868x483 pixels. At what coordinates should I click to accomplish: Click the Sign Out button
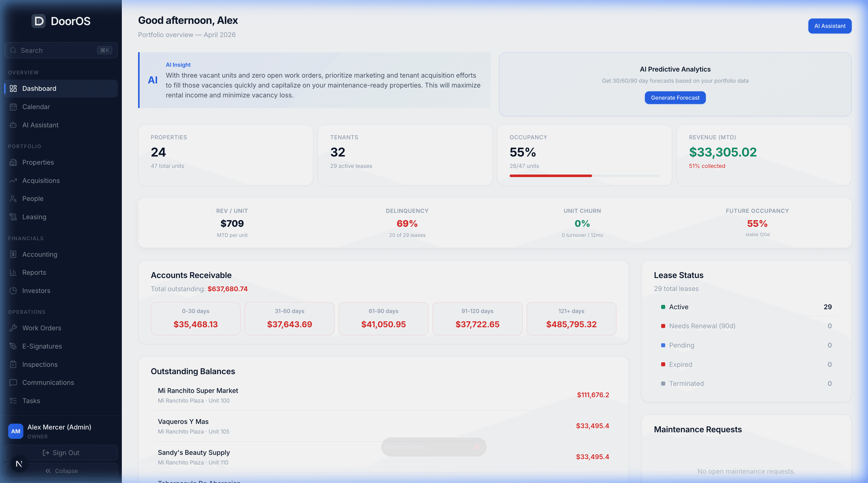point(61,453)
